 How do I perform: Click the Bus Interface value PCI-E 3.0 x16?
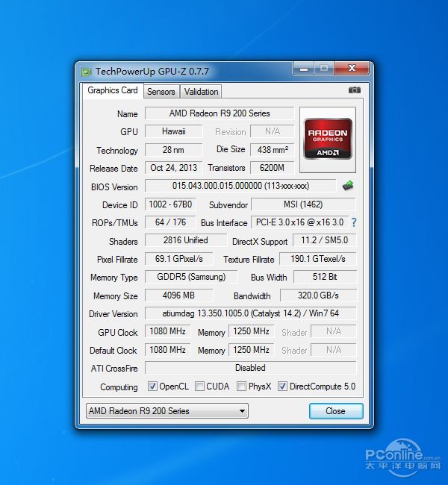click(299, 222)
